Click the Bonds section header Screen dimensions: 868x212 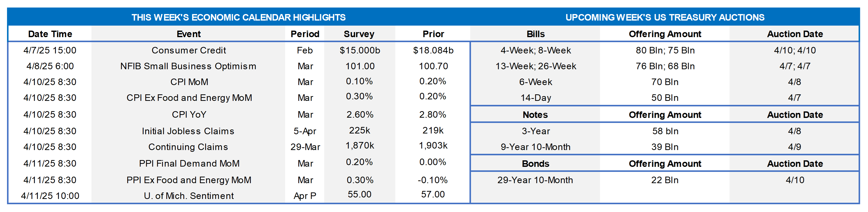[x=535, y=164]
